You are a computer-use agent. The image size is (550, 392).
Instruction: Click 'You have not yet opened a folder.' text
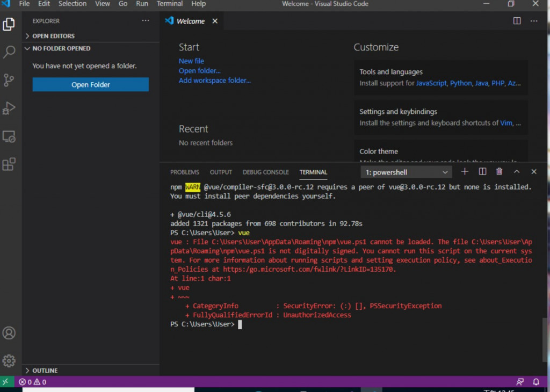(x=84, y=66)
